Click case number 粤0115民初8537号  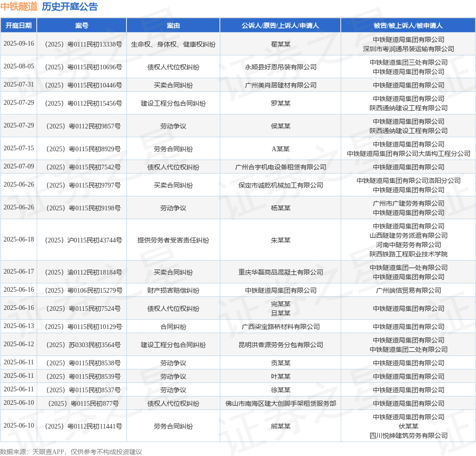pos(84,390)
